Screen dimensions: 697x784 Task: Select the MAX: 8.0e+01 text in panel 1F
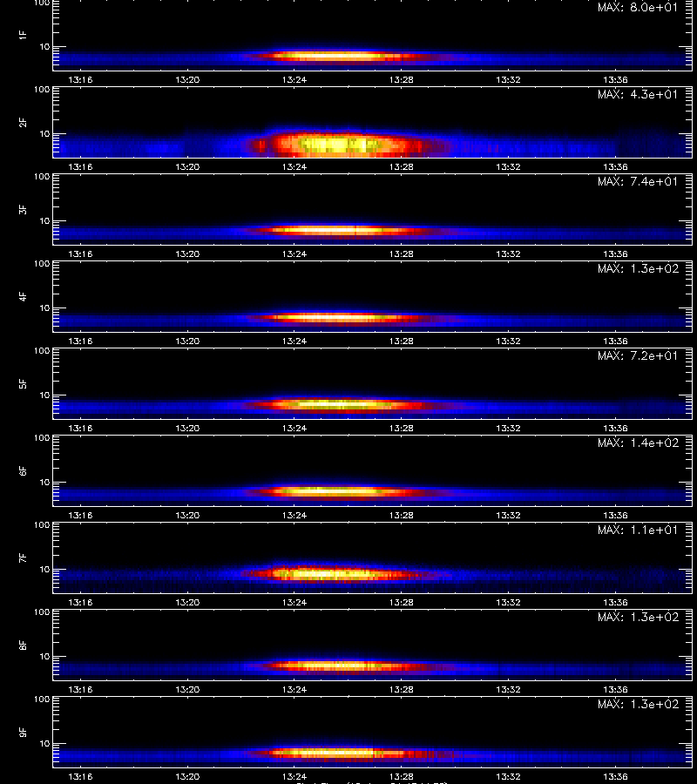[638, 8]
